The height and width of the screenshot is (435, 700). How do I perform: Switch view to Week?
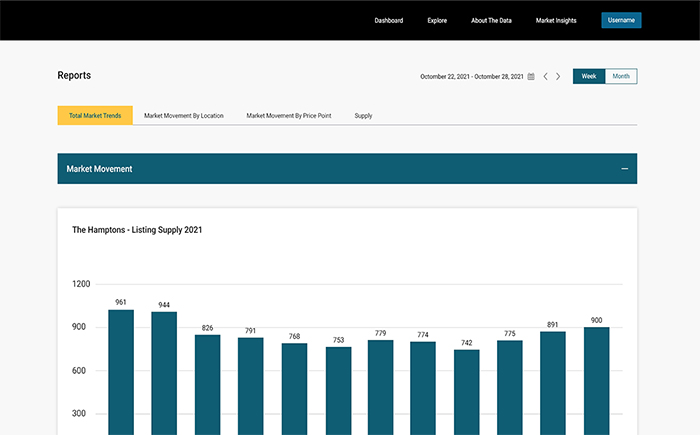click(x=589, y=76)
